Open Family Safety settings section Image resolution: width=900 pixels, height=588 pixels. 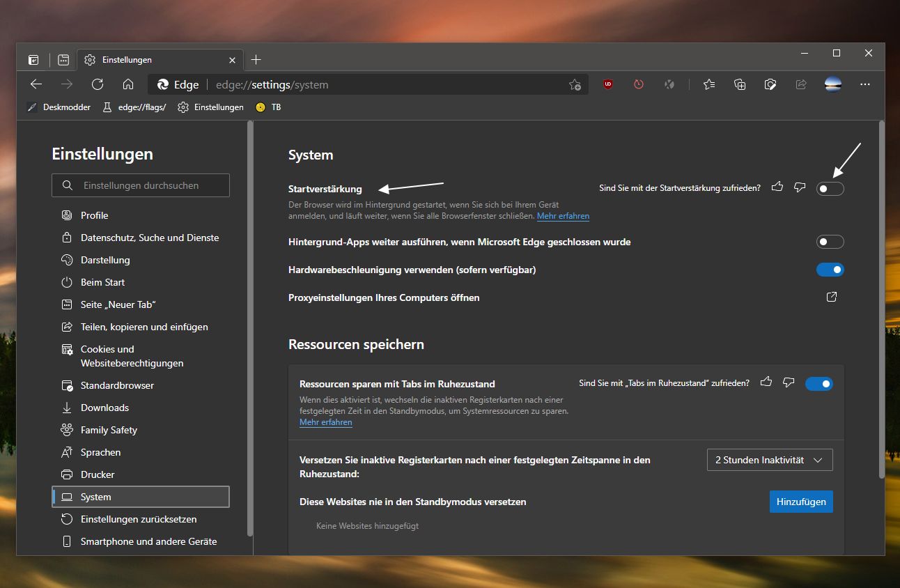(141, 430)
